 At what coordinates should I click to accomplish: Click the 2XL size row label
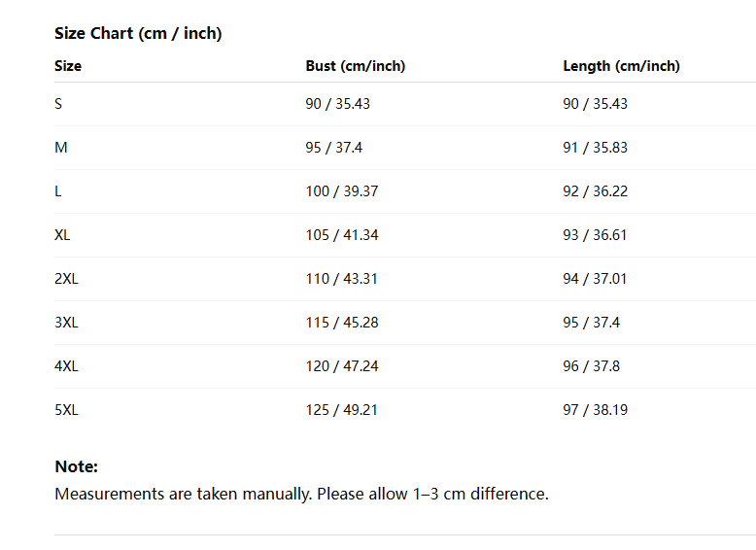tap(66, 279)
